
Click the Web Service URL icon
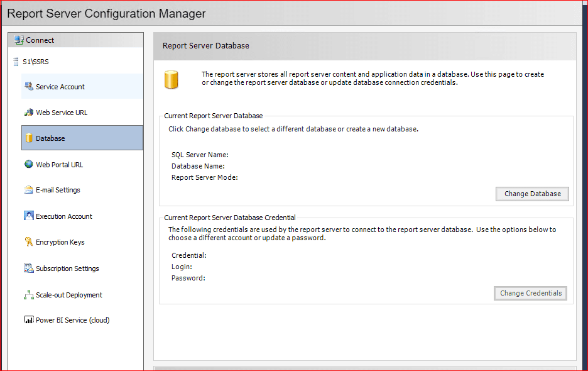(28, 113)
